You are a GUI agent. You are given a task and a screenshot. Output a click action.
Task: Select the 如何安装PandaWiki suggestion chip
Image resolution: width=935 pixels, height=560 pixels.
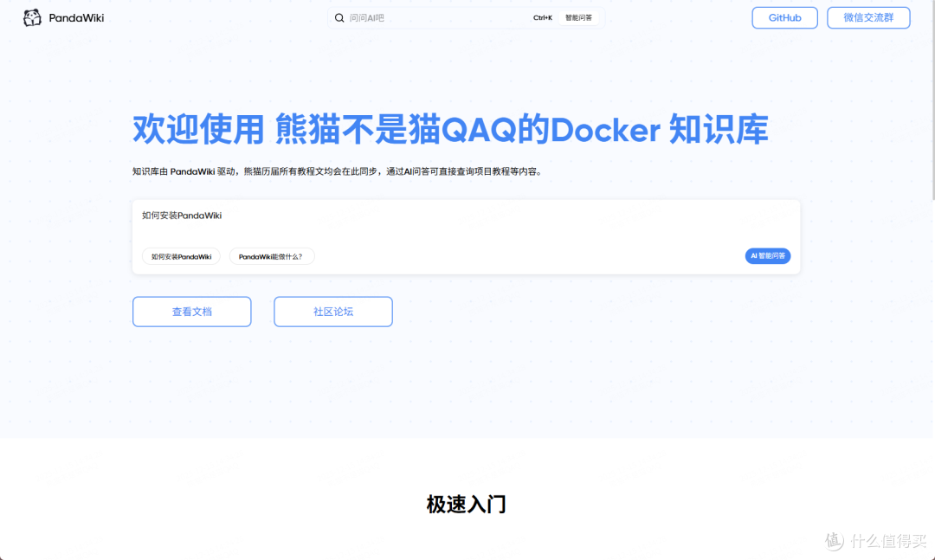(181, 256)
